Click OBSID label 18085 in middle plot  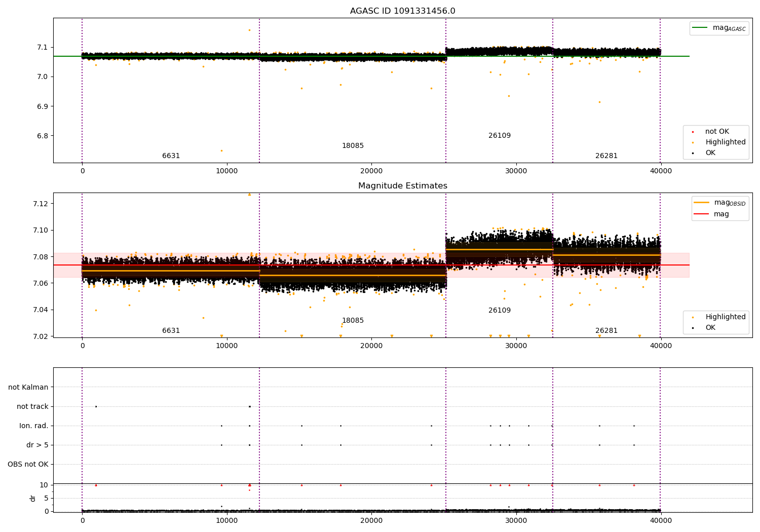[353, 321]
